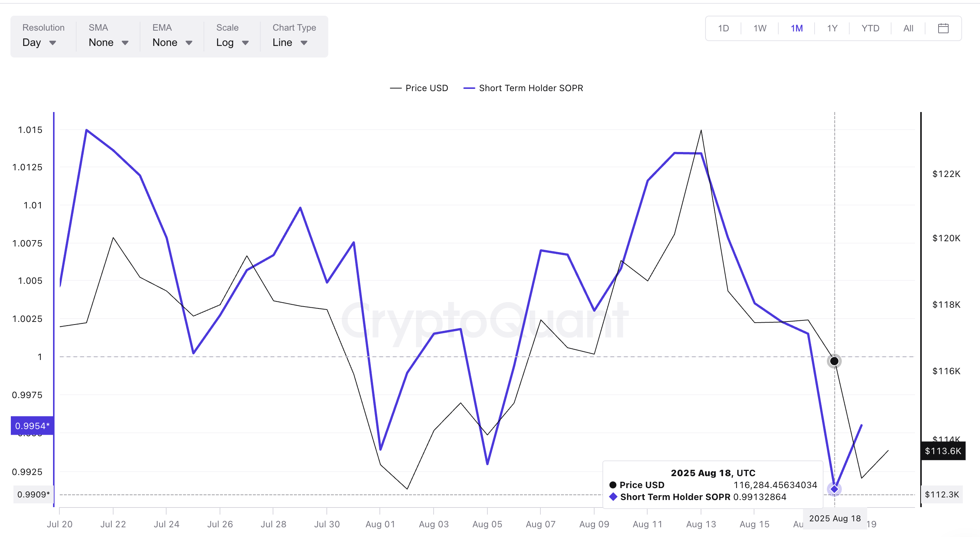980x537 pixels.
Task: Select the YTD range button
Action: pos(871,28)
